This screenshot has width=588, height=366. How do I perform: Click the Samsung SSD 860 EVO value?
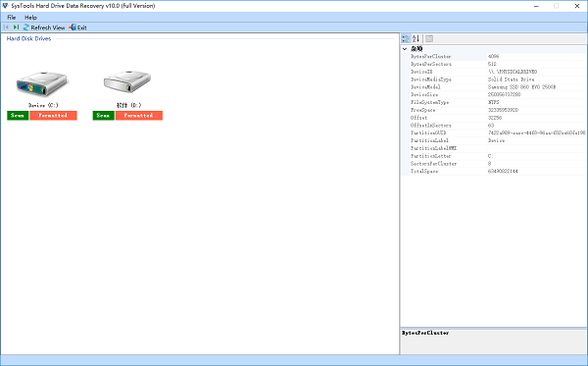pyautogui.click(x=522, y=87)
